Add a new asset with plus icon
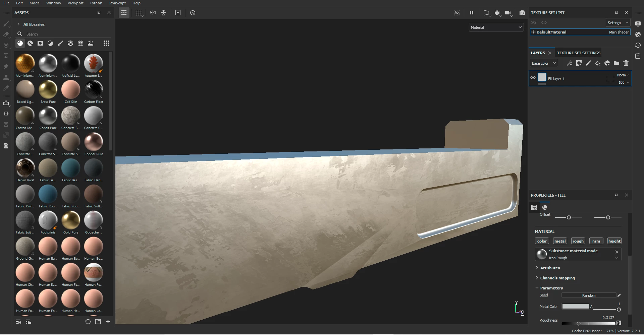 (x=108, y=322)
